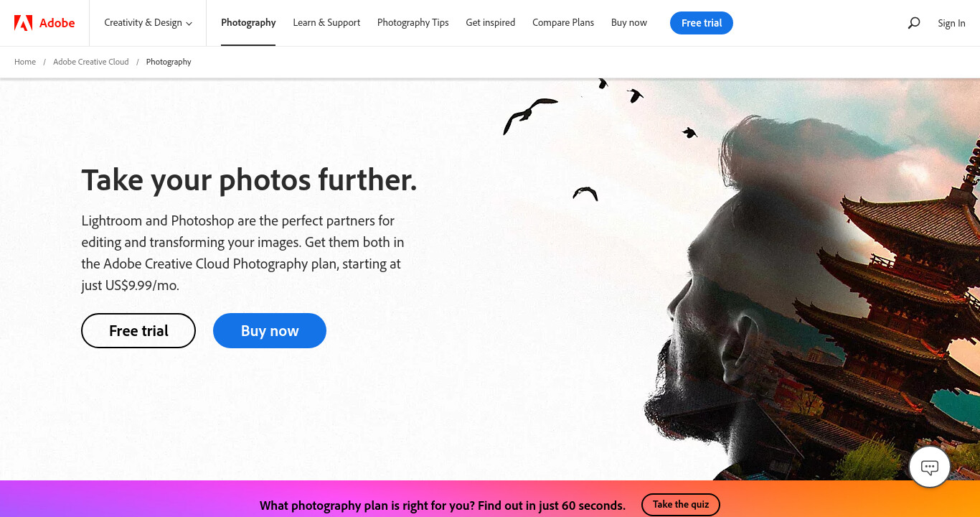Open the search magnifier icon
The image size is (980, 517).
pos(913,23)
